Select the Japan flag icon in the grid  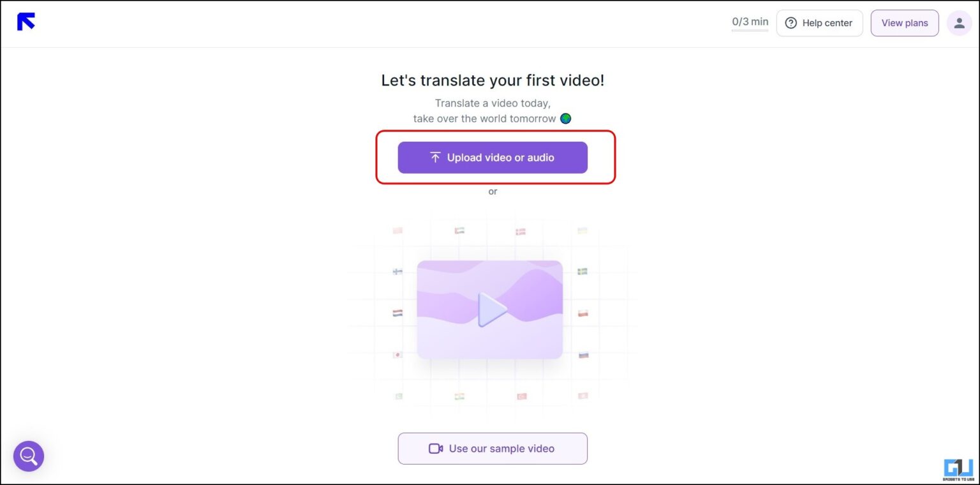point(397,355)
